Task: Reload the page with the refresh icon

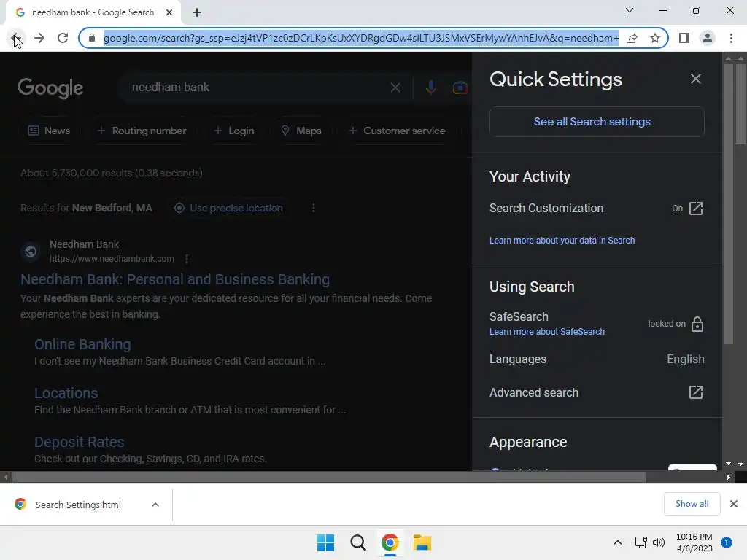Action: pyautogui.click(x=63, y=38)
